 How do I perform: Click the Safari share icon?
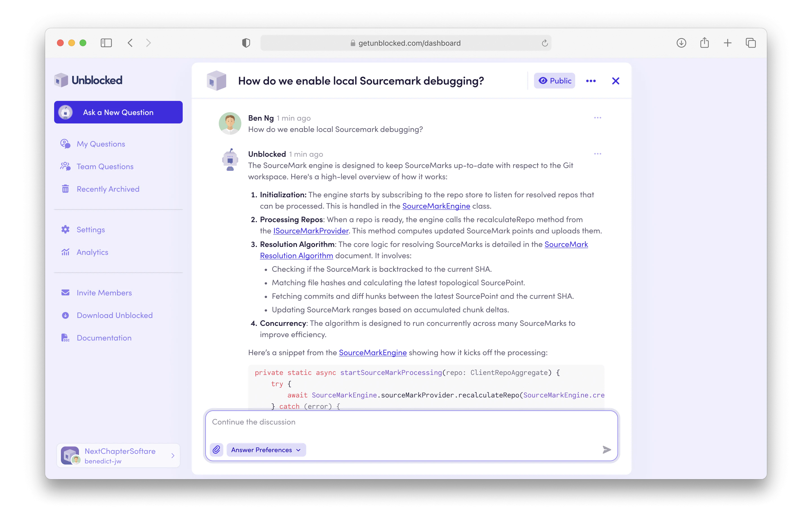704,43
